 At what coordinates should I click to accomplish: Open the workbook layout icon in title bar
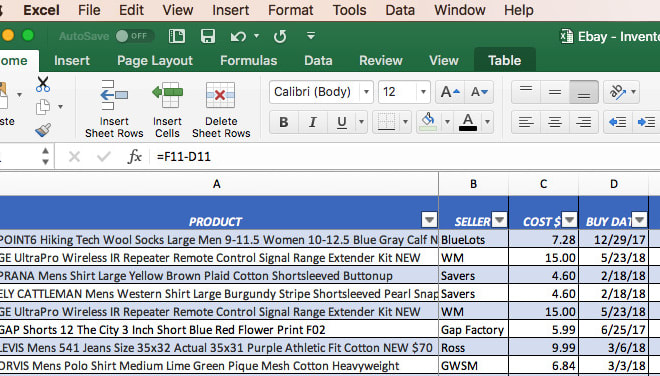coord(177,36)
